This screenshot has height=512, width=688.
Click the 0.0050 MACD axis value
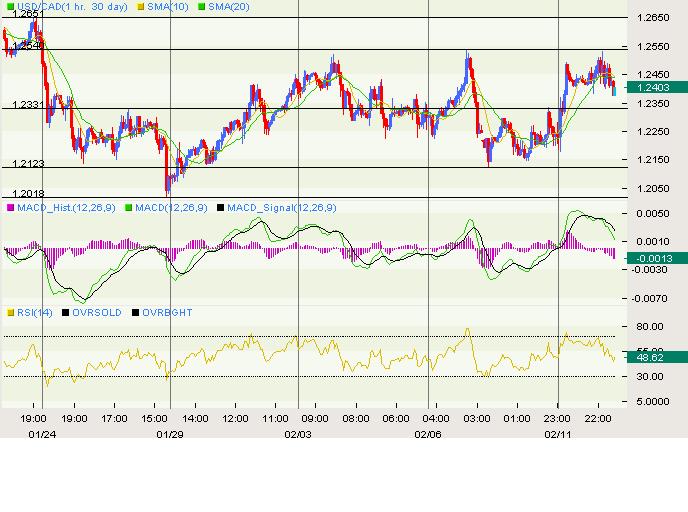(x=653, y=214)
